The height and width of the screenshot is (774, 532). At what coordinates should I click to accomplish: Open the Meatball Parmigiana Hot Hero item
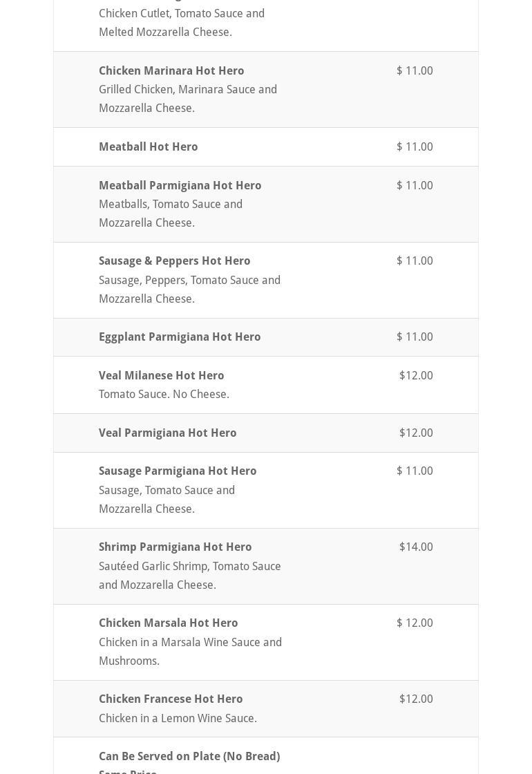180,185
